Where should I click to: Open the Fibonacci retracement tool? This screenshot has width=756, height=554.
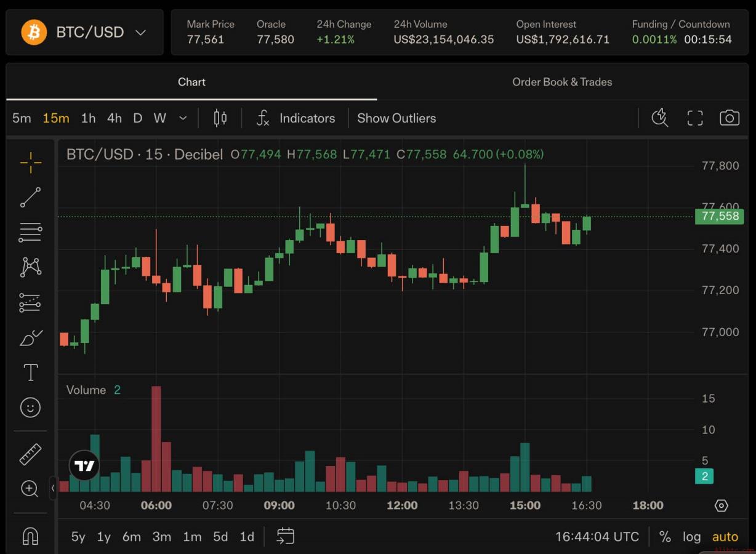[30, 232]
